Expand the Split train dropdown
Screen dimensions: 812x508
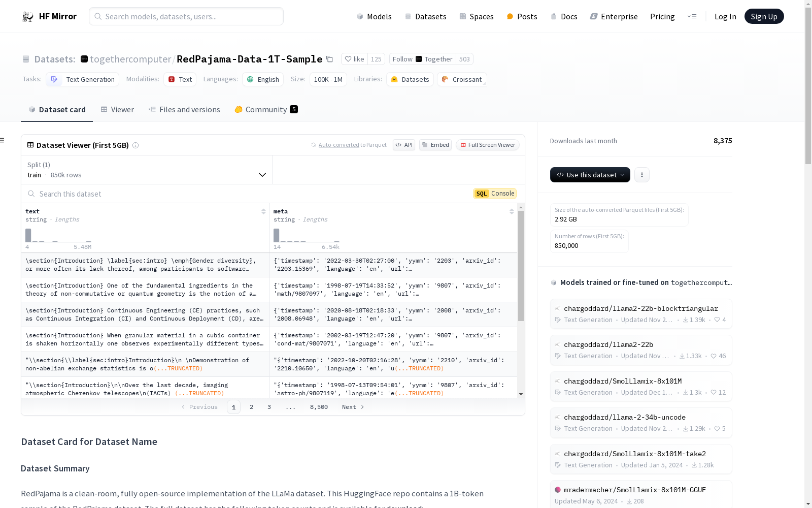(147, 170)
